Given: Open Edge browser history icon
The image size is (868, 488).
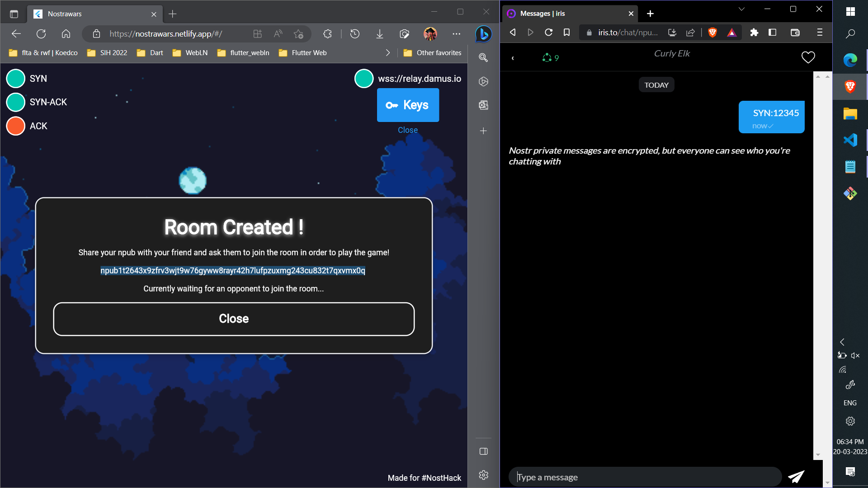Looking at the screenshot, I should 355,34.
